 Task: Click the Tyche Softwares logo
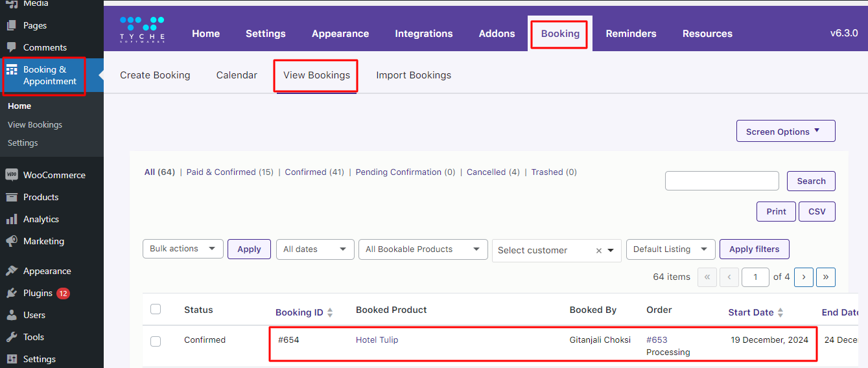(142, 30)
